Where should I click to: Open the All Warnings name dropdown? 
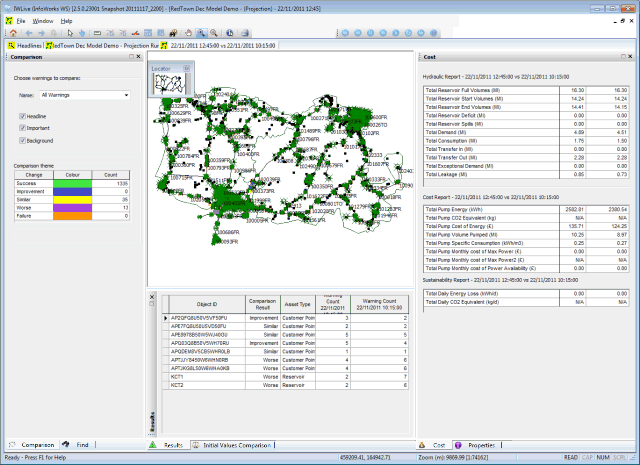point(127,95)
